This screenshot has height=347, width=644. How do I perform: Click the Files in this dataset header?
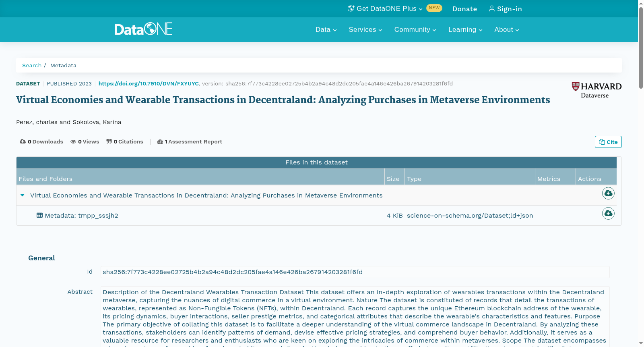316,162
